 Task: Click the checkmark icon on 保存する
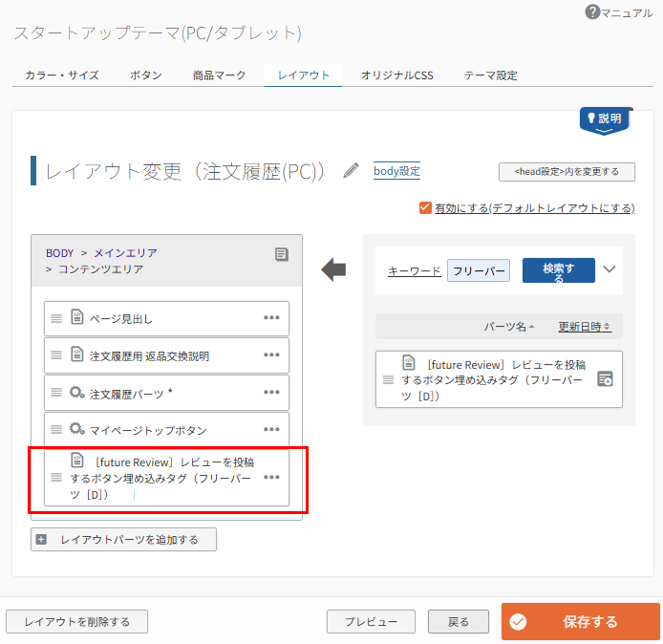(x=518, y=622)
